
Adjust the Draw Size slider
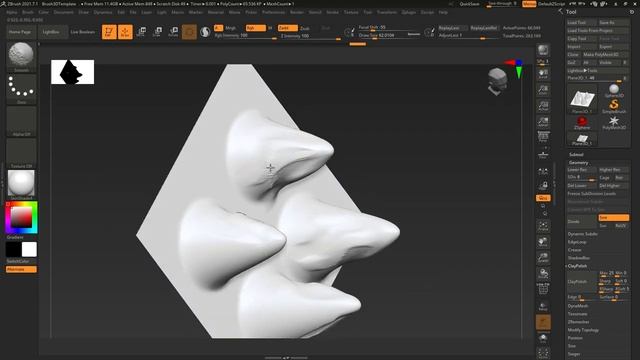pyautogui.click(x=389, y=36)
